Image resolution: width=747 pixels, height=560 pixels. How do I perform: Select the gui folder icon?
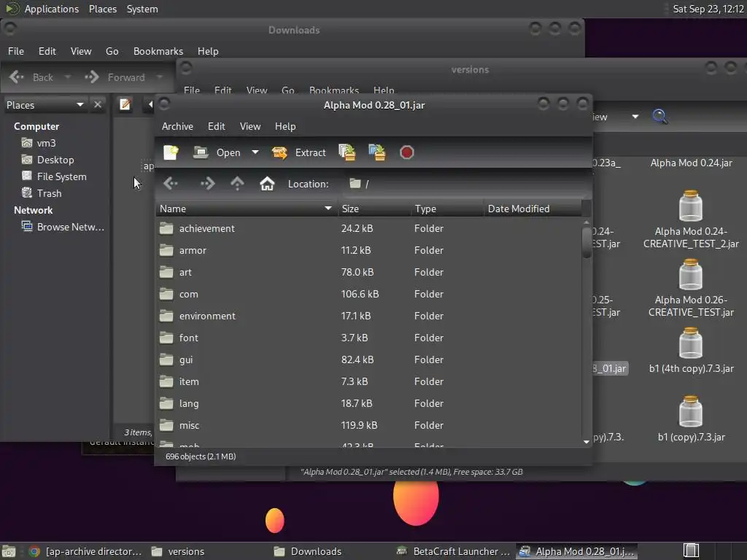(166, 359)
